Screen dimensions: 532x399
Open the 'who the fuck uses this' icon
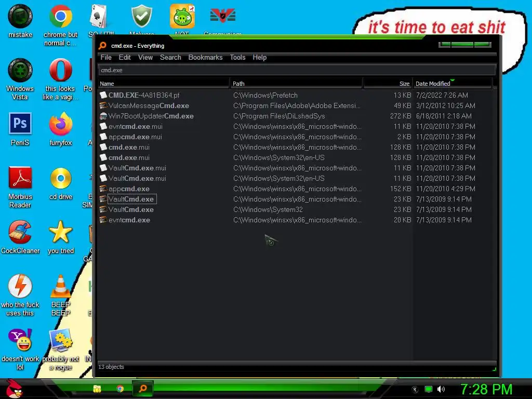pyautogui.click(x=20, y=295)
